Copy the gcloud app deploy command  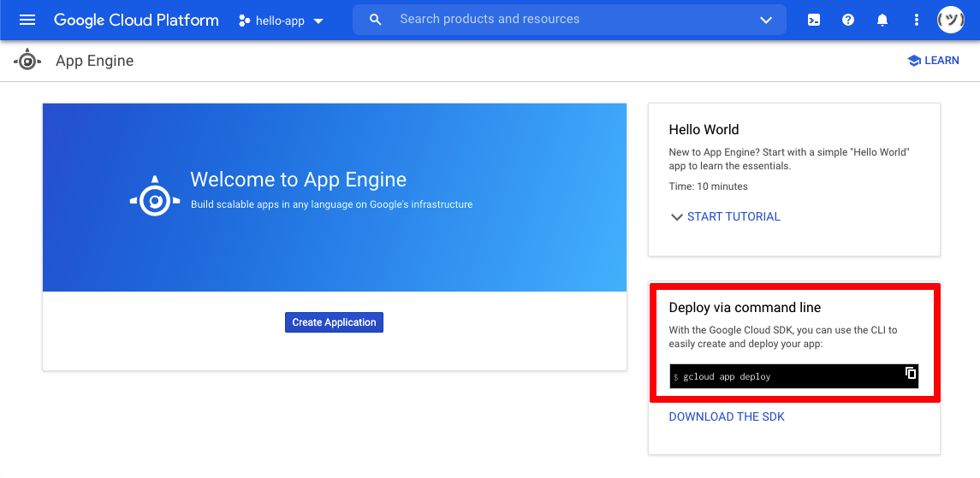(911, 373)
